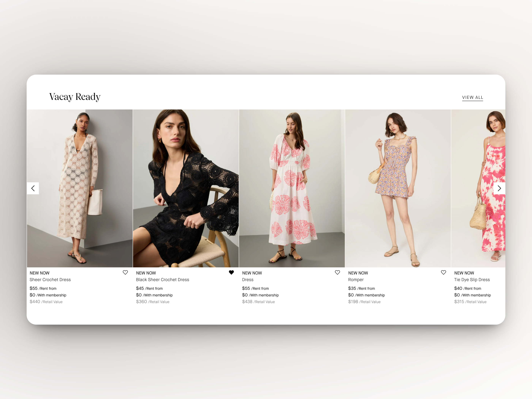Click the '$440 /Retail Value' text
The height and width of the screenshot is (399, 532).
pyautogui.click(x=46, y=302)
